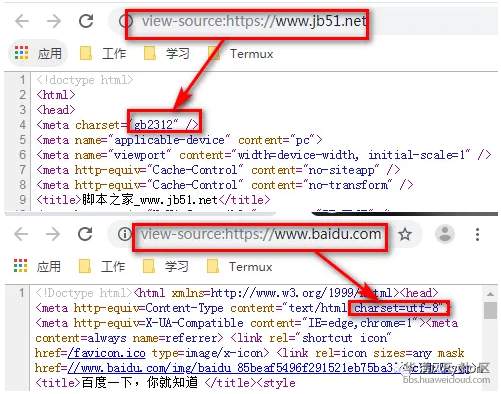Click the "viewport" meta line

(x=263, y=155)
